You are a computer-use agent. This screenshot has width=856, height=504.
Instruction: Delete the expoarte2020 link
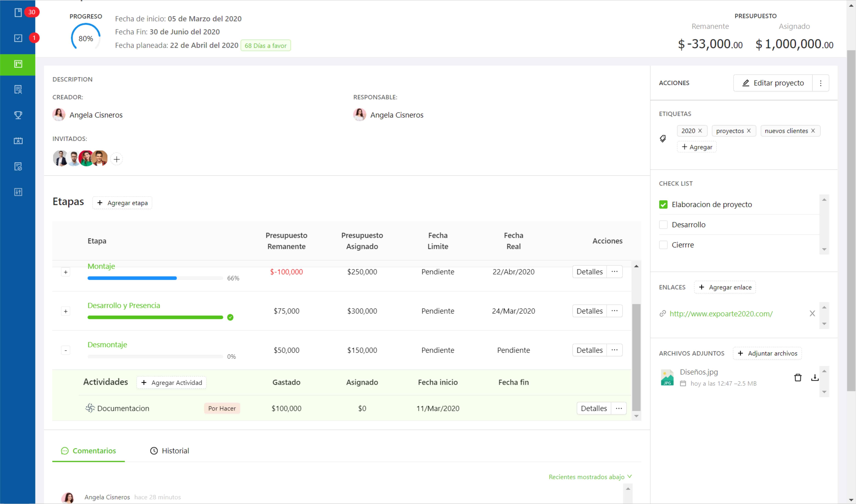tap(812, 313)
